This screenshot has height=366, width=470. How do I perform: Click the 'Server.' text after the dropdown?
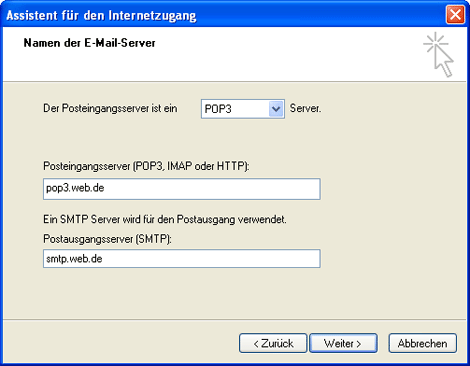(305, 108)
